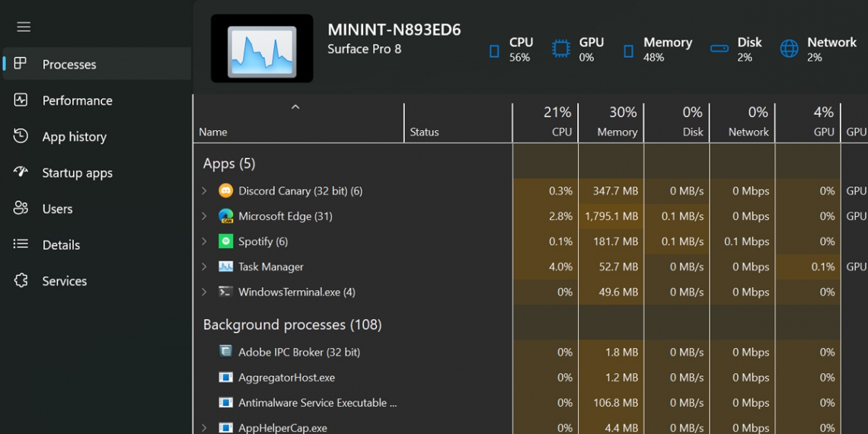
Task: Click the Spotify app icon
Action: point(225,241)
